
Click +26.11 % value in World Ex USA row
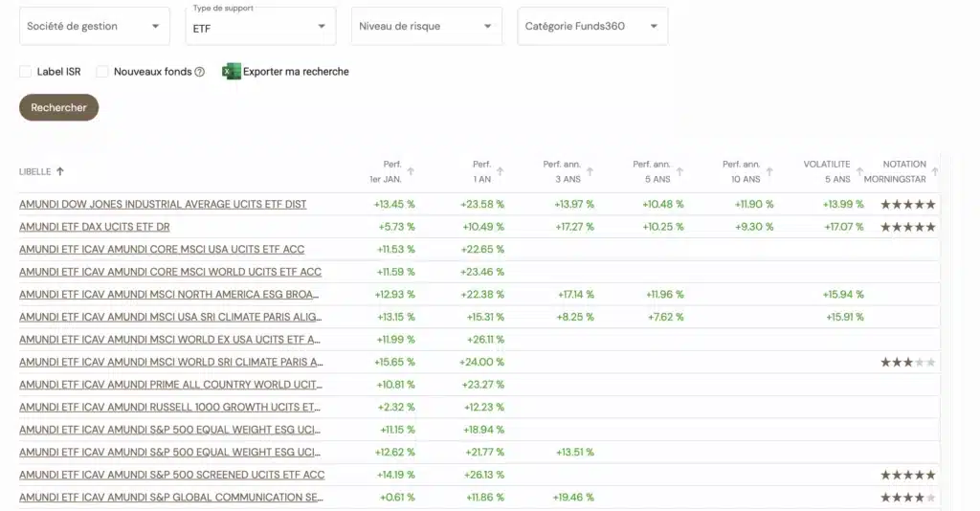(485, 339)
